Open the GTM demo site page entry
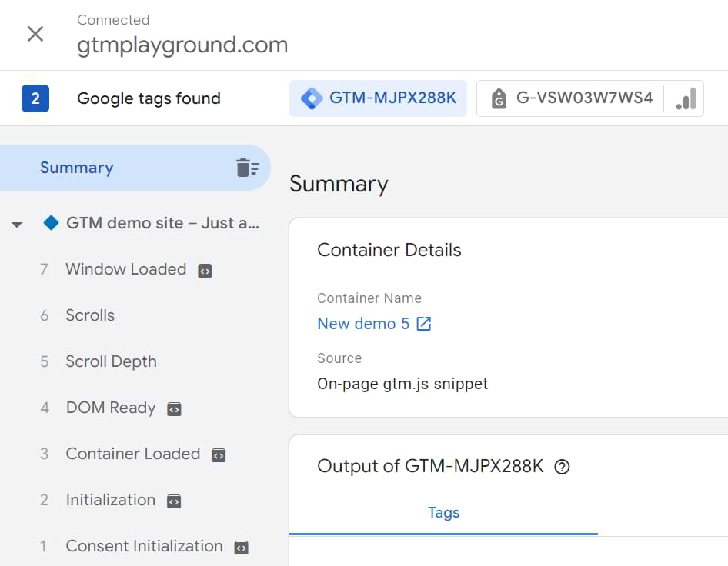The width and height of the screenshot is (728, 566). (x=162, y=223)
